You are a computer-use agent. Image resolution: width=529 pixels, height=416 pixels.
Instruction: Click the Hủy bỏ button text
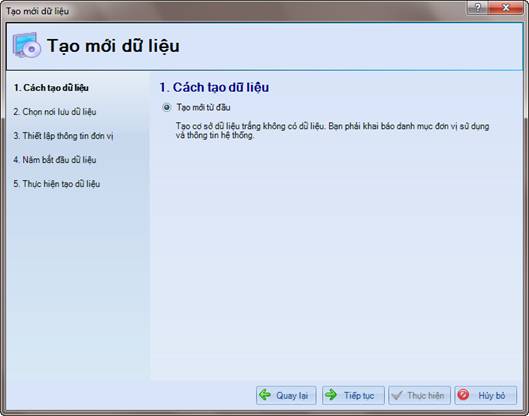coord(492,395)
